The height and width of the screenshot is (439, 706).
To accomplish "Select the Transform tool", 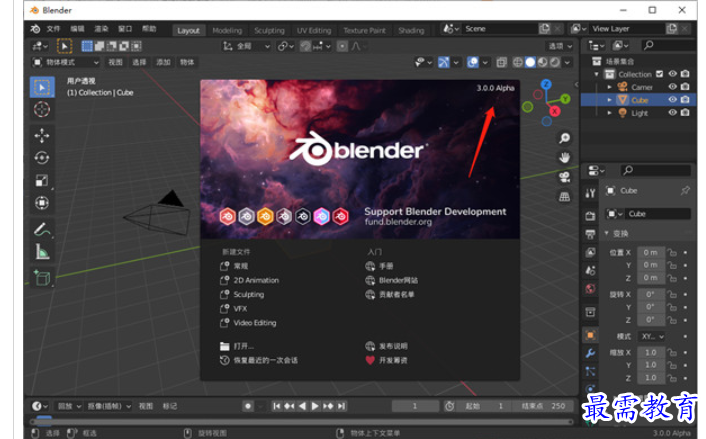I will point(42,203).
